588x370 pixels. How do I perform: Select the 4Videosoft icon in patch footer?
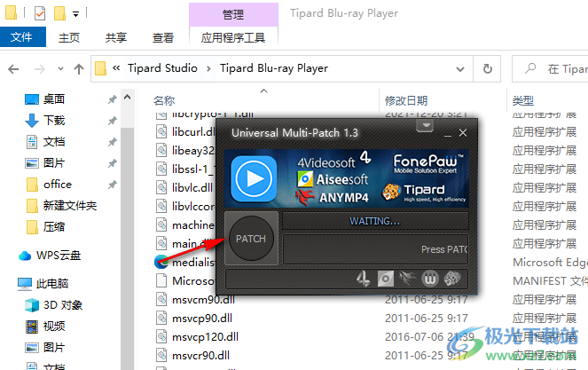pyautogui.click(x=364, y=279)
